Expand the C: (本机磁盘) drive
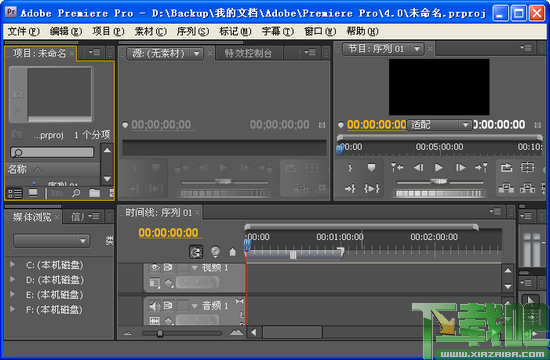The height and width of the screenshot is (360, 550). [12, 265]
